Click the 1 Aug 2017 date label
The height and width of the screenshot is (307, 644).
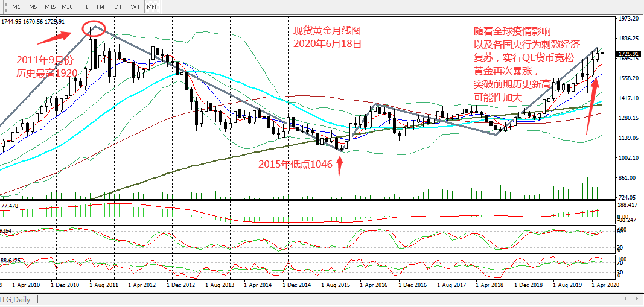click(x=451, y=285)
